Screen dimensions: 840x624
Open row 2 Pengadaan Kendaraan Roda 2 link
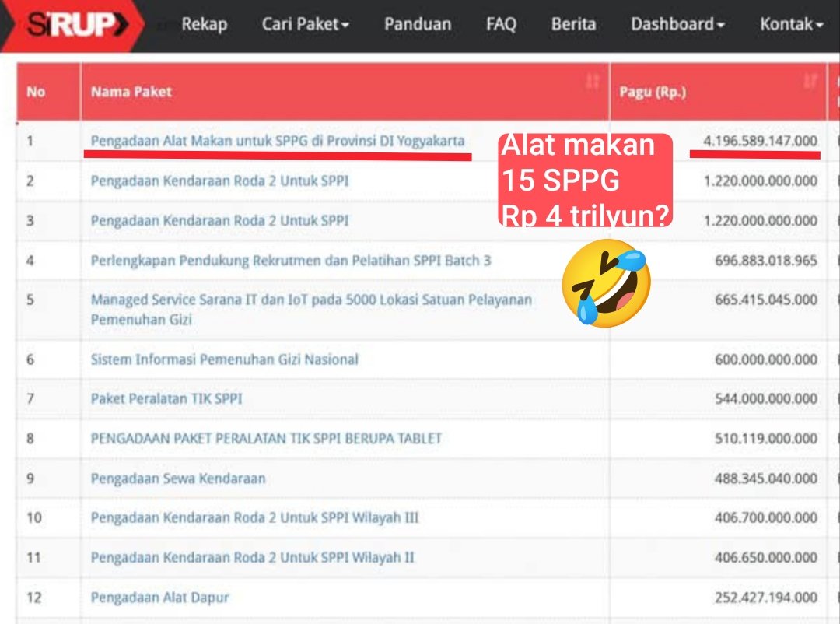(x=219, y=181)
